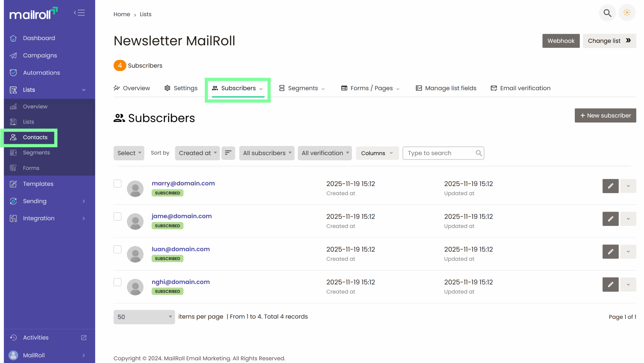Screen dimensions: 644x363
Task: Click the New subscriber button
Action: click(605, 116)
